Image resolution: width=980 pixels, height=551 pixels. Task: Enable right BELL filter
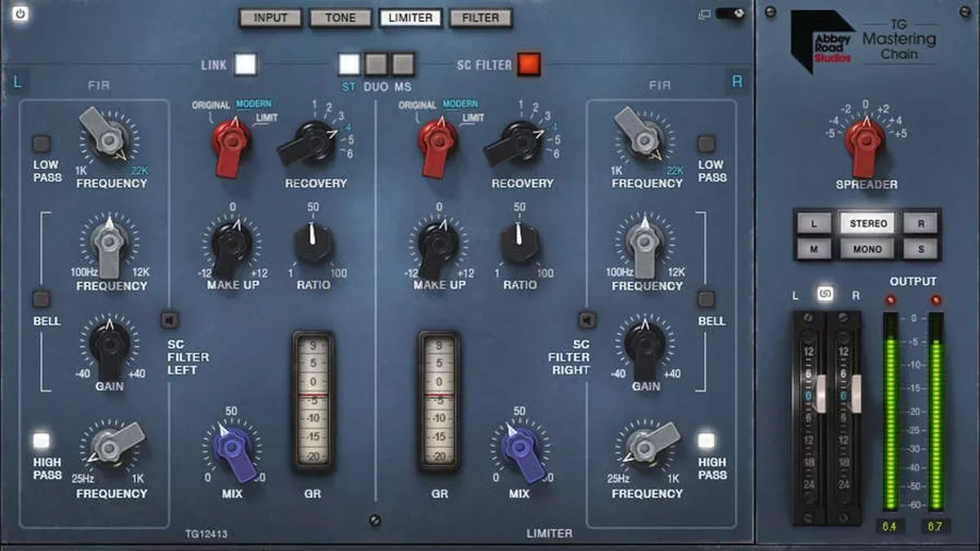tap(706, 299)
